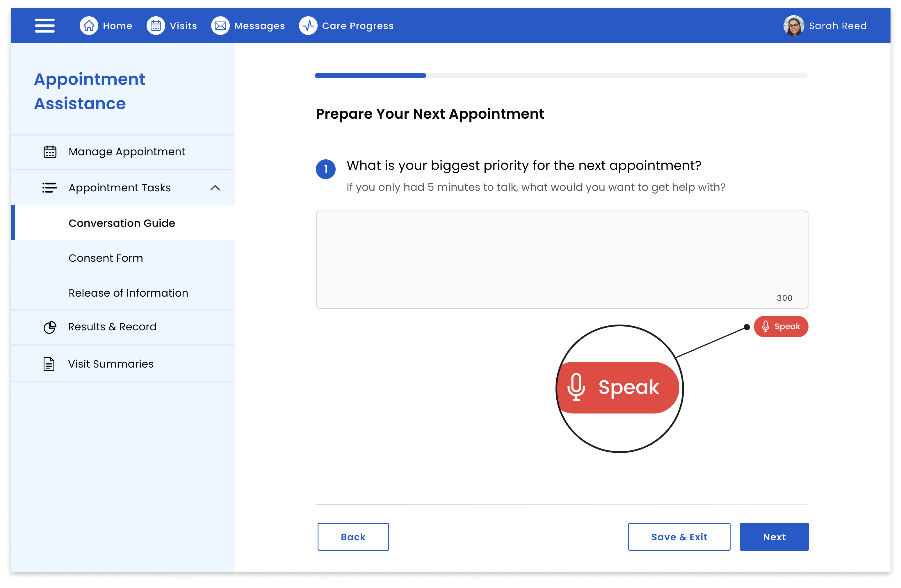901x588 pixels.
Task: Select Conversation Guide in the sidebar
Action: [x=122, y=223]
